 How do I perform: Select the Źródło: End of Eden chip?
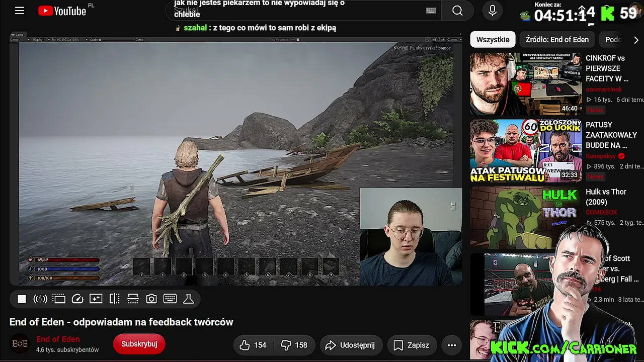(557, 39)
